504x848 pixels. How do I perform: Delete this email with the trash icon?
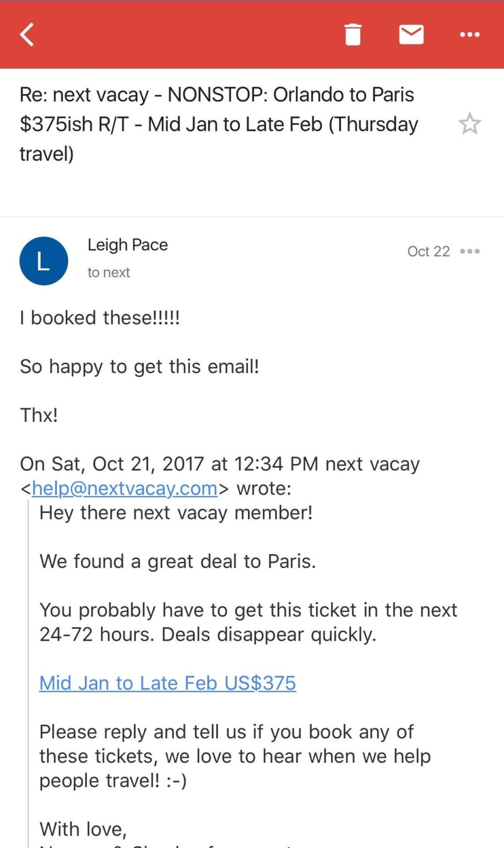tap(352, 35)
